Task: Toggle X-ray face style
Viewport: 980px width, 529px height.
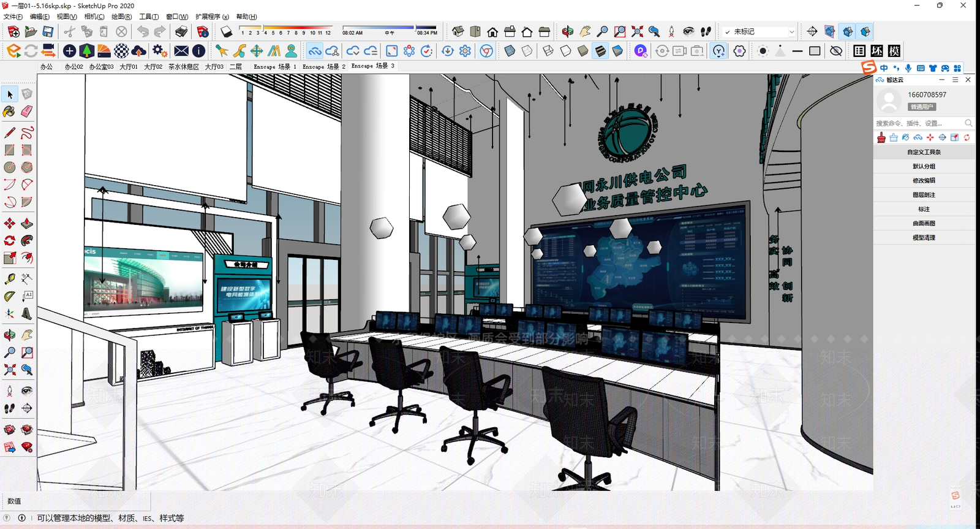Action: coord(510,51)
